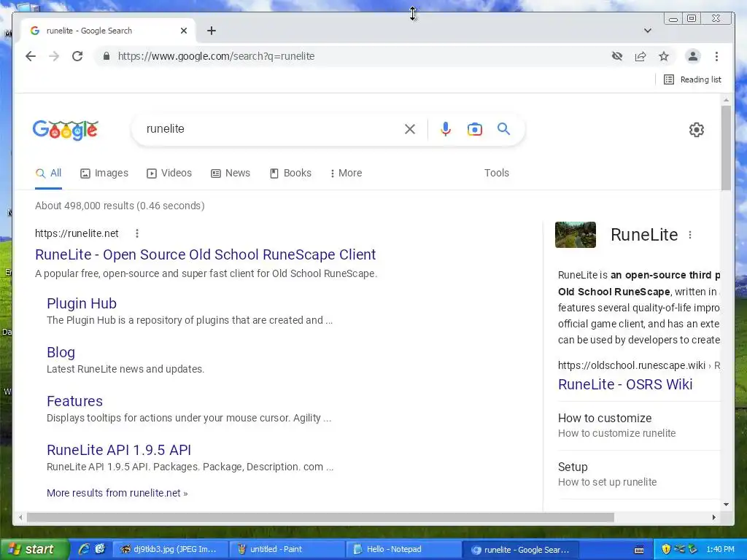Open the RuneLite API 1.9.5 API link

tap(119, 450)
